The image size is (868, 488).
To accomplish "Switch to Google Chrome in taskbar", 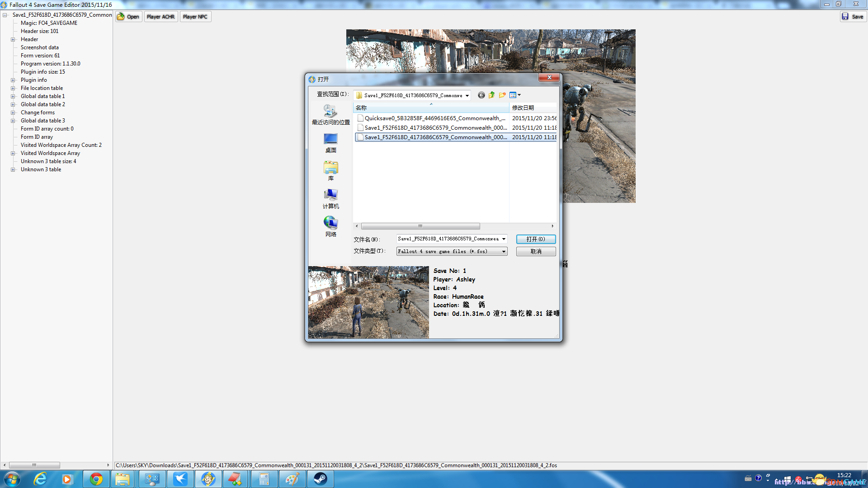I will click(x=96, y=479).
